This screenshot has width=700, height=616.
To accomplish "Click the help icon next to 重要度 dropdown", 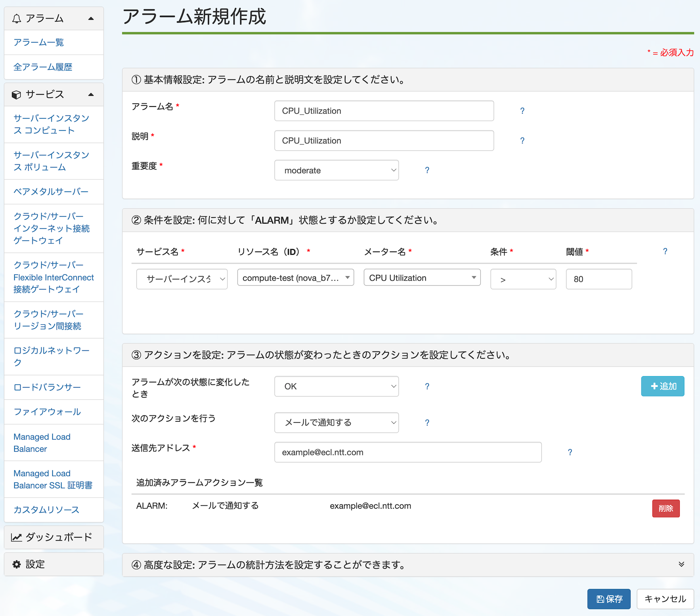I will tap(427, 170).
